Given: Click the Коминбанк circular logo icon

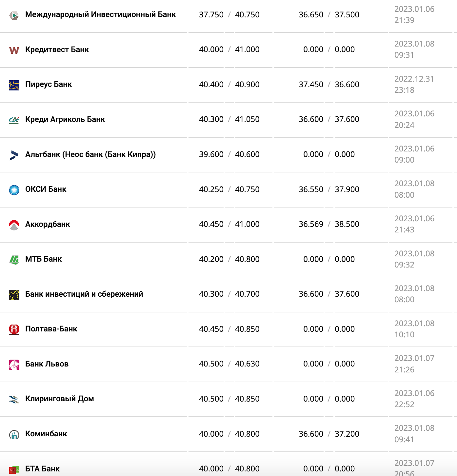Looking at the screenshot, I should [14, 434].
